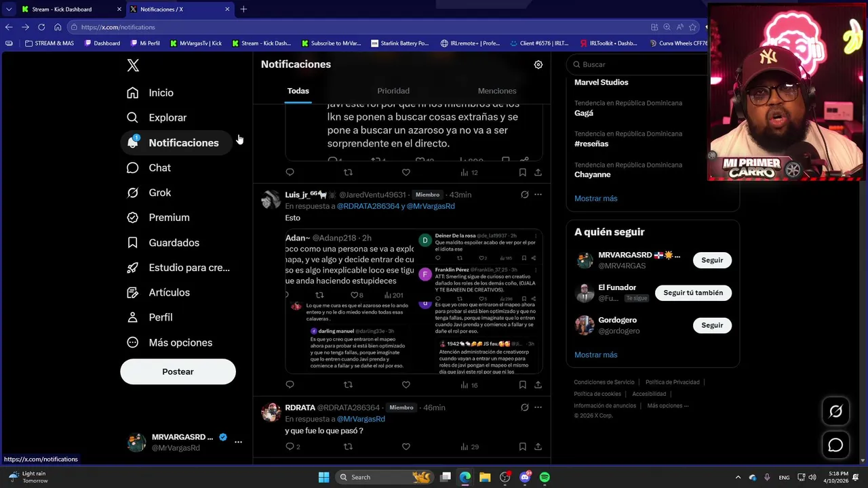Reply to RDRATA's post
Image resolution: width=868 pixels, height=488 pixels.
pos(293,447)
